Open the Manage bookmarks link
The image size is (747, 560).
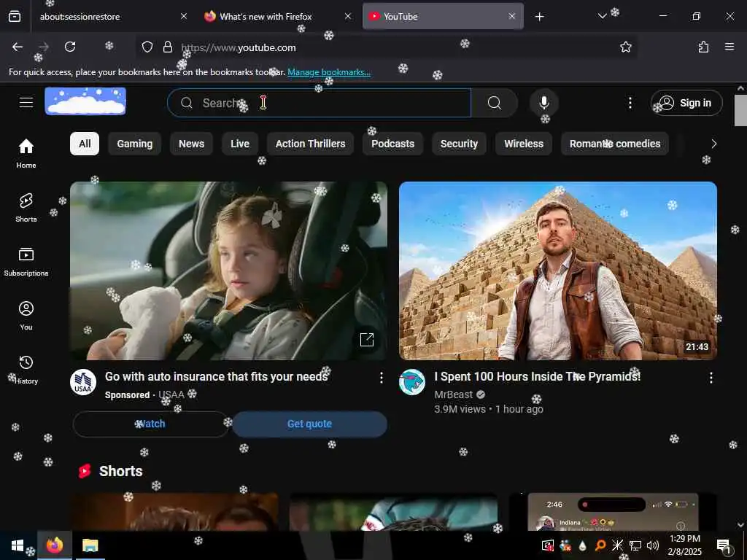click(329, 72)
